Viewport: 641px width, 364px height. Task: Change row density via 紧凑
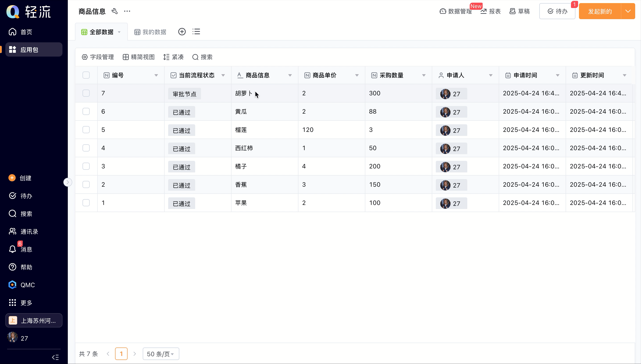coord(174,57)
